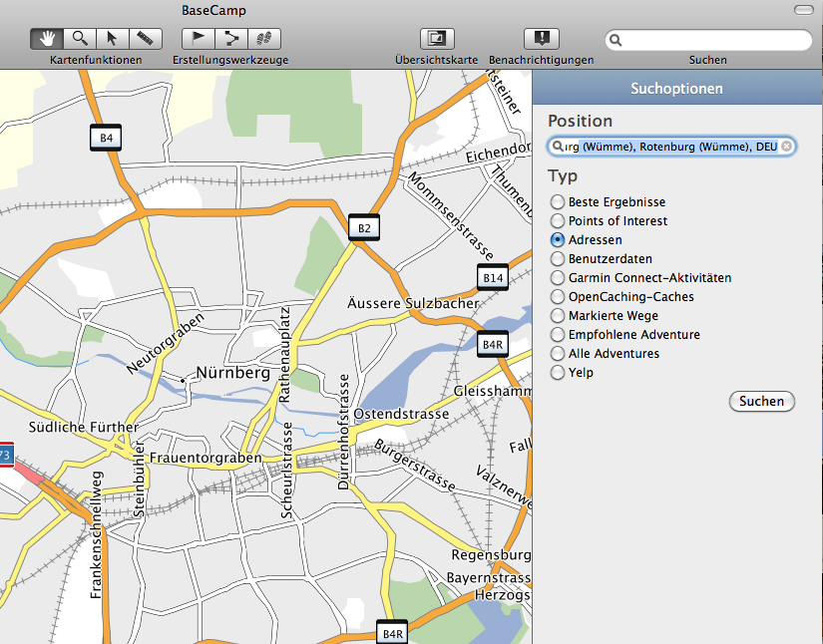Click the Suchen button
This screenshot has height=644, width=823.
(761, 401)
